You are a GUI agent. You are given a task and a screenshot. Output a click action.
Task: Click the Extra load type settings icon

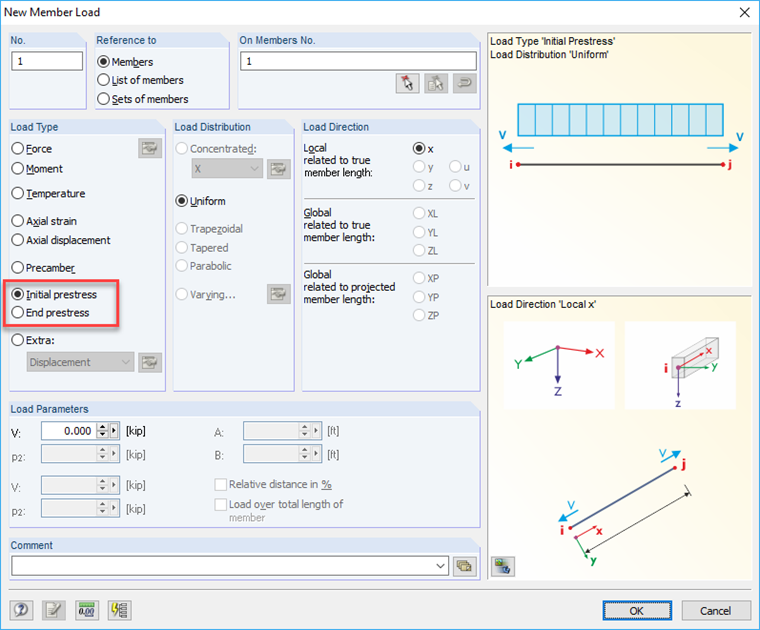point(150,362)
